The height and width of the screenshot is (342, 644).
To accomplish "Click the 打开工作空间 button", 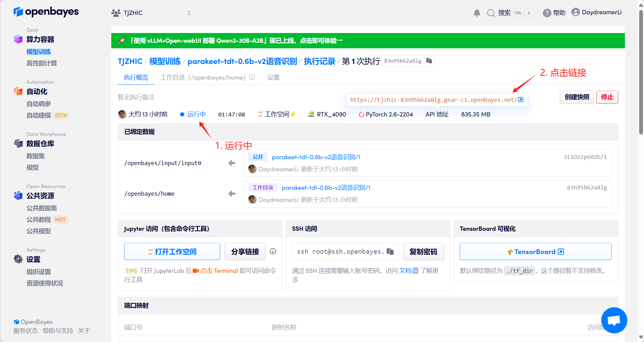I will pos(172,252).
